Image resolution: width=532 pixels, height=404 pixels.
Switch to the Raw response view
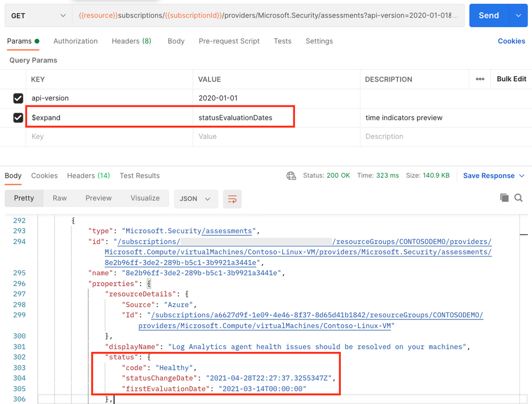click(59, 197)
